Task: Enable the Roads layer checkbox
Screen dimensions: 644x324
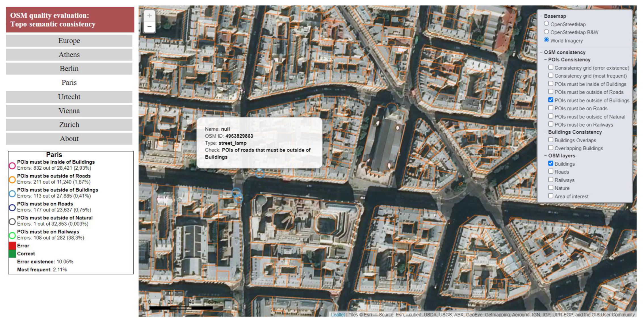Action: click(551, 171)
